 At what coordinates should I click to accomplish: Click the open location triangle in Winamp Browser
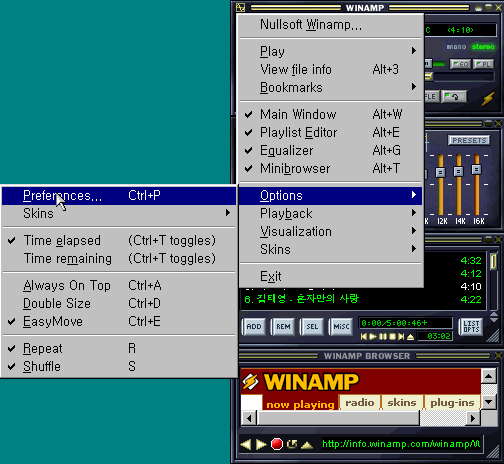(307, 445)
